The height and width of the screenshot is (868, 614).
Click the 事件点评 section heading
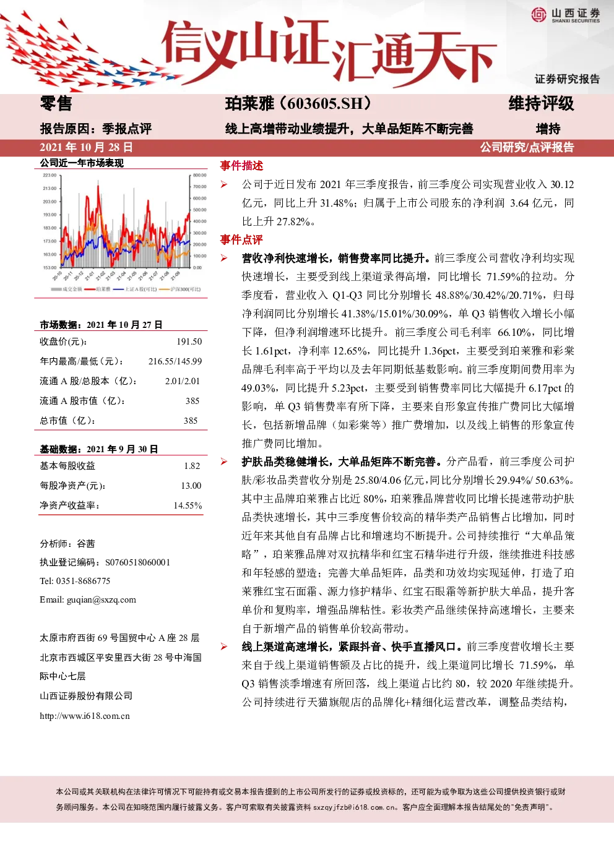click(241, 239)
